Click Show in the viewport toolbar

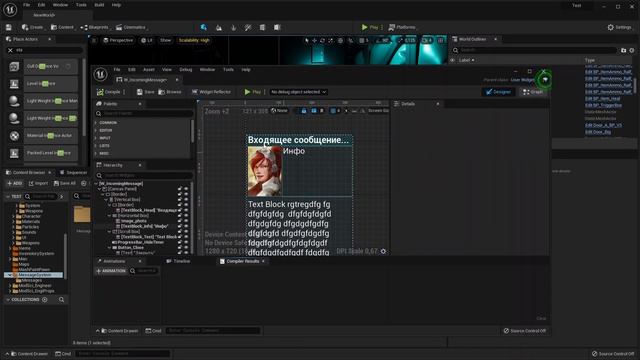165,40
